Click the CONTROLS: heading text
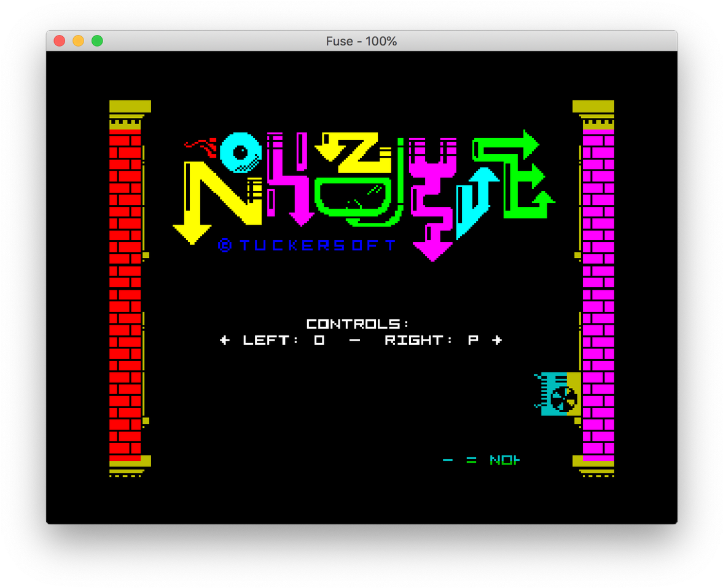 point(358,324)
